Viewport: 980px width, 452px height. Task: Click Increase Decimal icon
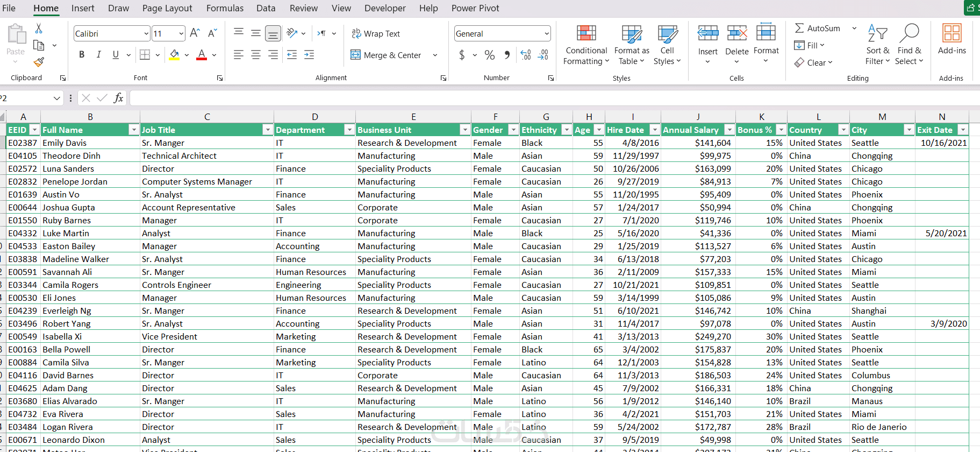[x=526, y=55]
